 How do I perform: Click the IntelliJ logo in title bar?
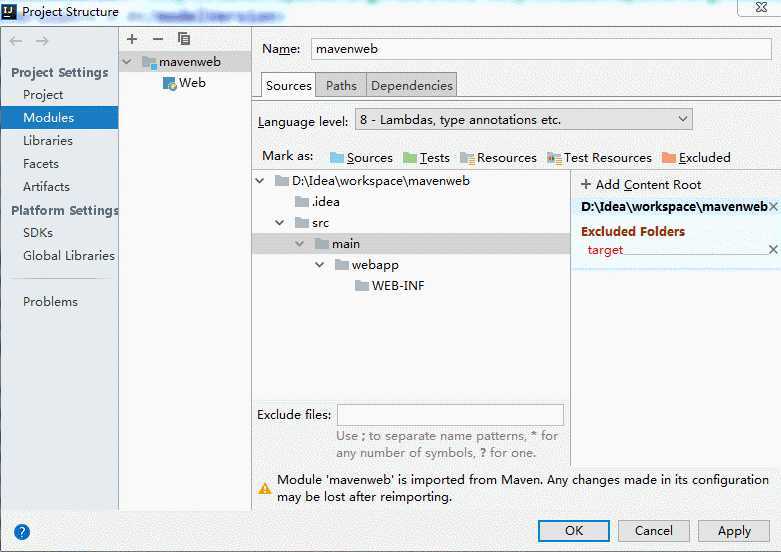click(9, 11)
